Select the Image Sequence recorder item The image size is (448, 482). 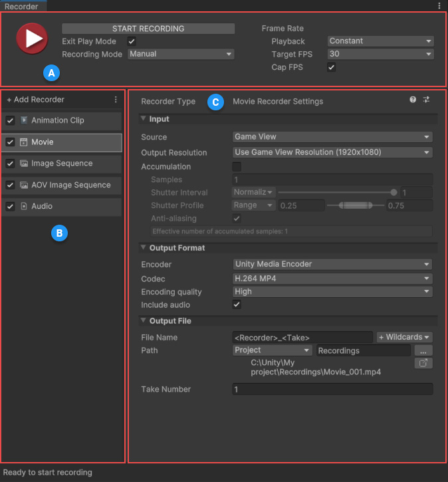click(61, 164)
